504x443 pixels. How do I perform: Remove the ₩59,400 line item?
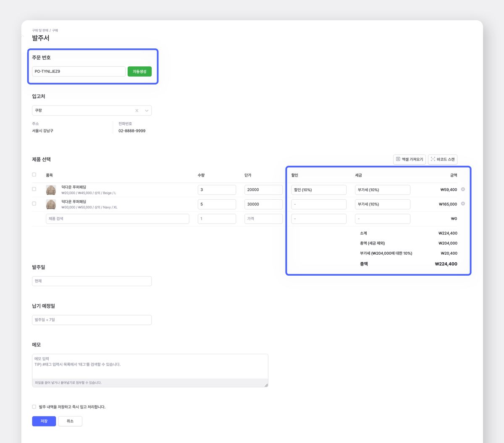click(x=463, y=190)
